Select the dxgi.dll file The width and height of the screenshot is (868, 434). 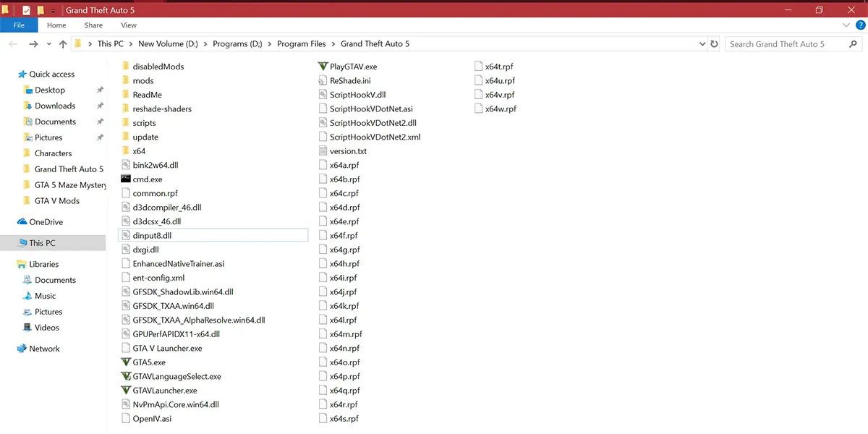[x=140, y=250]
